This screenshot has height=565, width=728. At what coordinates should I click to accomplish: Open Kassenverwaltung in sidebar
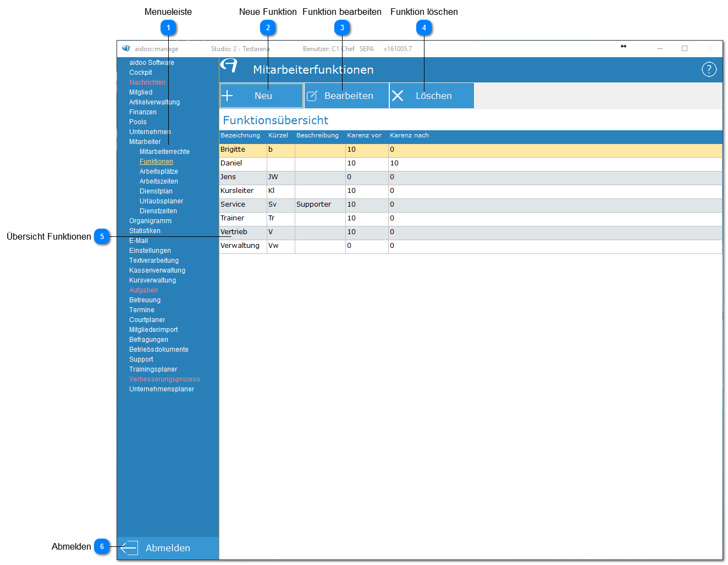click(157, 270)
